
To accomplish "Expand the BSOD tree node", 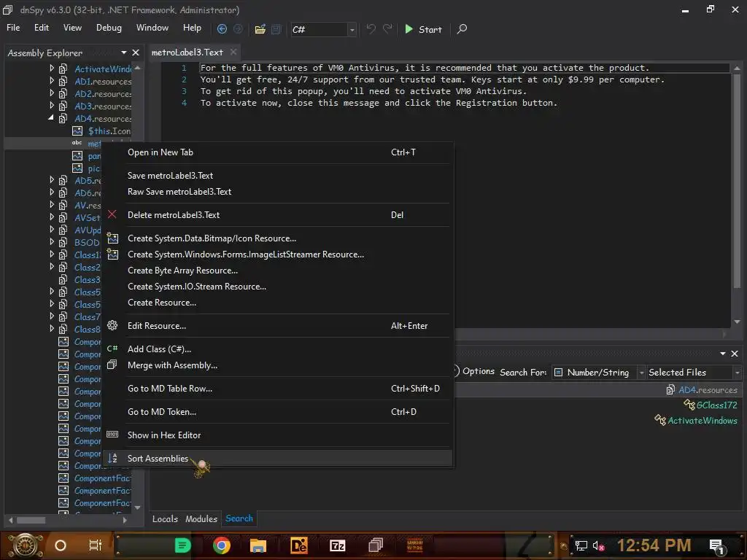I will click(52, 242).
